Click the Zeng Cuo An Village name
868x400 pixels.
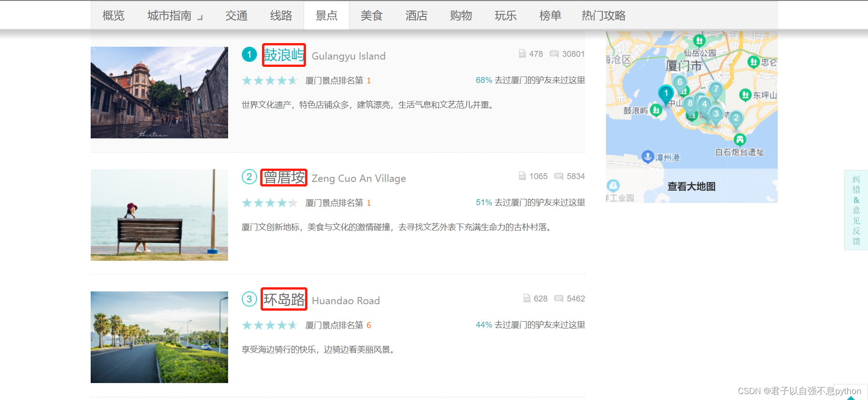click(x=359, y=179)
